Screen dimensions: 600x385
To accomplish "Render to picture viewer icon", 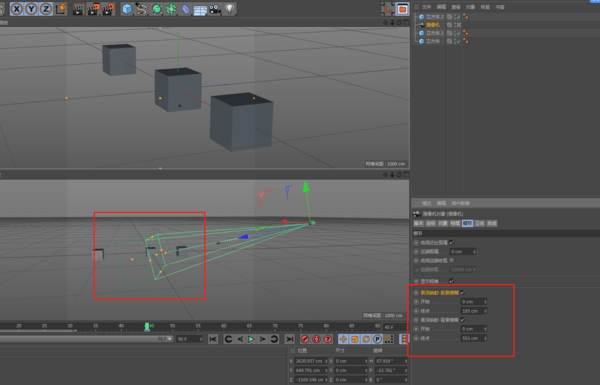I will tap(93, 9).
